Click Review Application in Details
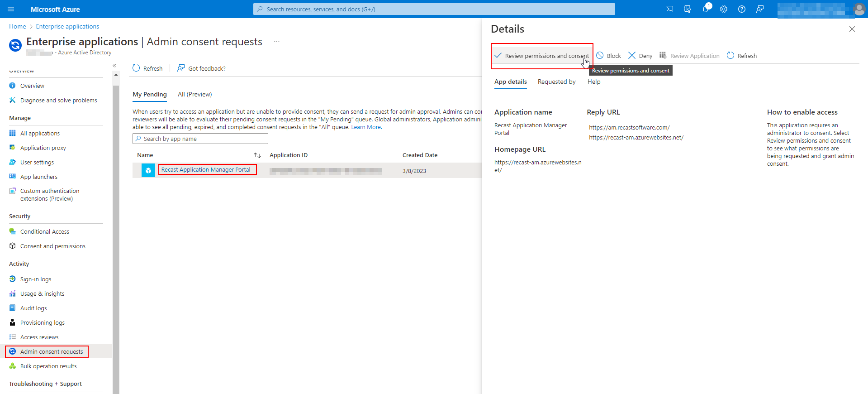Viewport: 868px width, 394px height. click(689, 56)
